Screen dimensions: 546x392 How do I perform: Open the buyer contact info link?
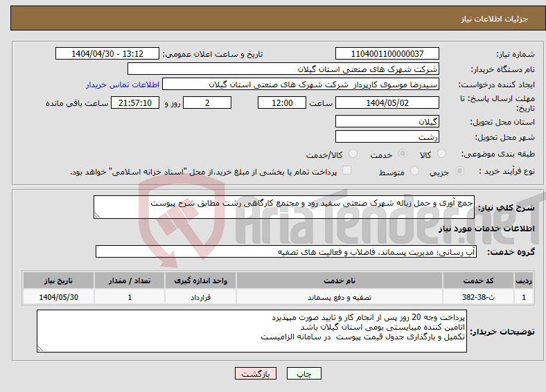123,84
